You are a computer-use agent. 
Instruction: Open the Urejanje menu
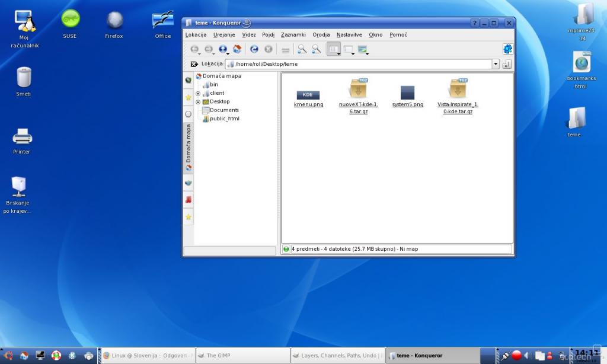224,35
